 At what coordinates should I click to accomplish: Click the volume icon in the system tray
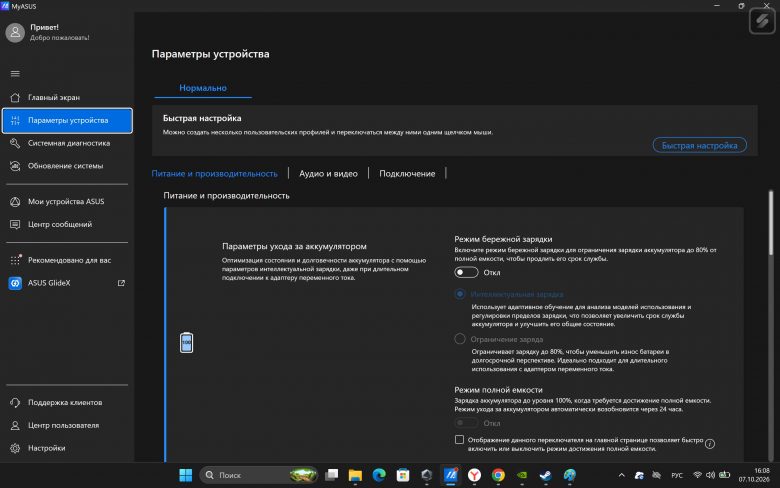pyautogui.click(x=710, y=475)
